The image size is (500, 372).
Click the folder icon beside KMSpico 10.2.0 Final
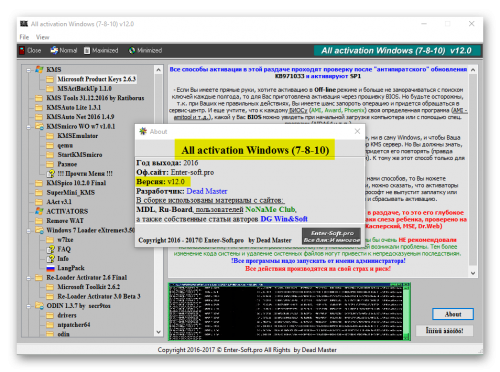pyautogui.click(x=39, y=183)
